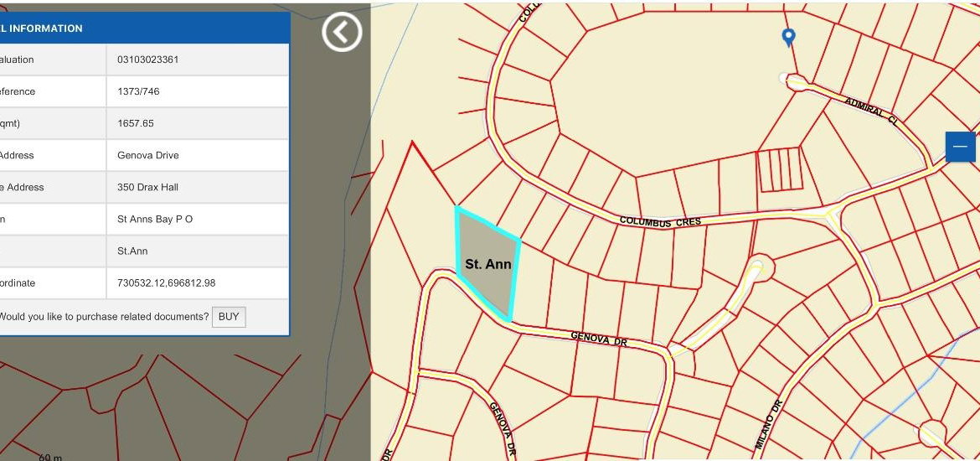Click the St.Ann parish value in table

[132, 251]
